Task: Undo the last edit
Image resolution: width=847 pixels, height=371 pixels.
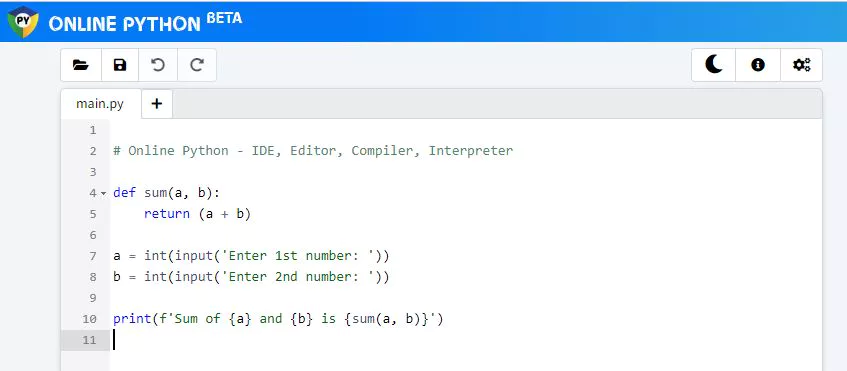Action: point(158,65)
